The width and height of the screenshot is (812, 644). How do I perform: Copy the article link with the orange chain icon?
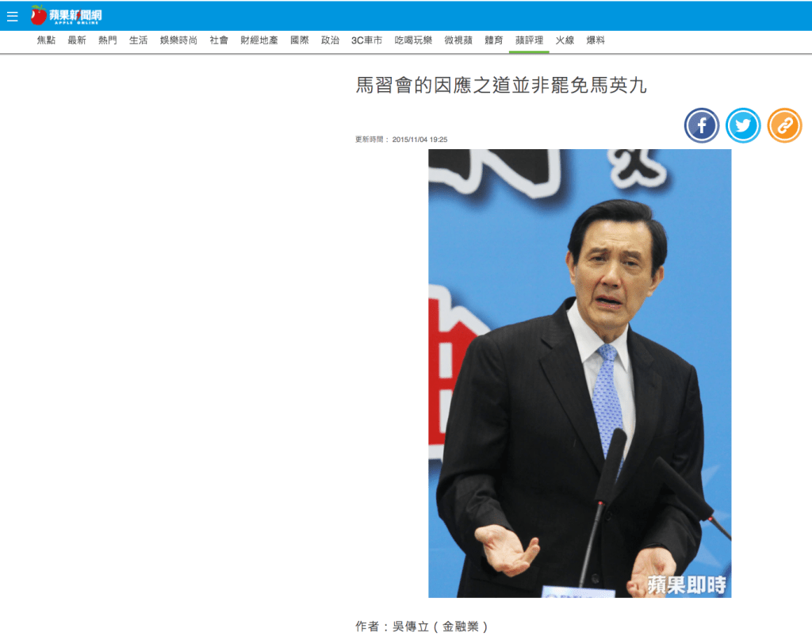point(784,125)
